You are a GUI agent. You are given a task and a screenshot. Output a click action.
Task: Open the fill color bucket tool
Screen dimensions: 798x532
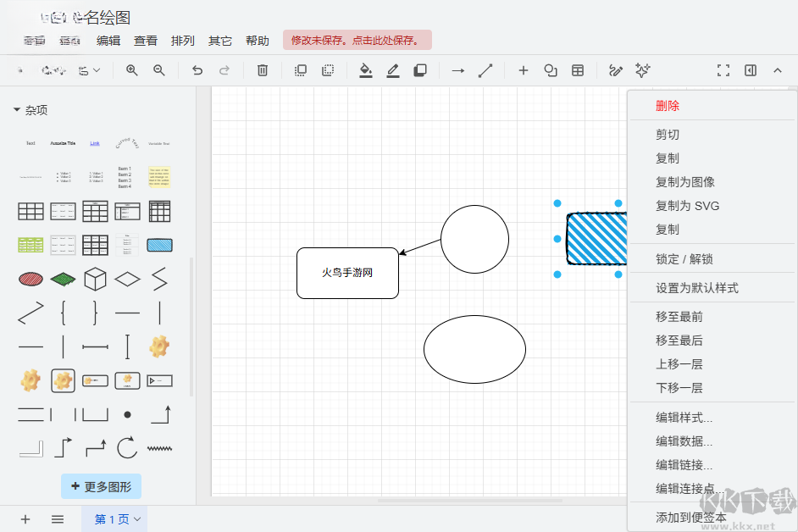tap(366, 70)
